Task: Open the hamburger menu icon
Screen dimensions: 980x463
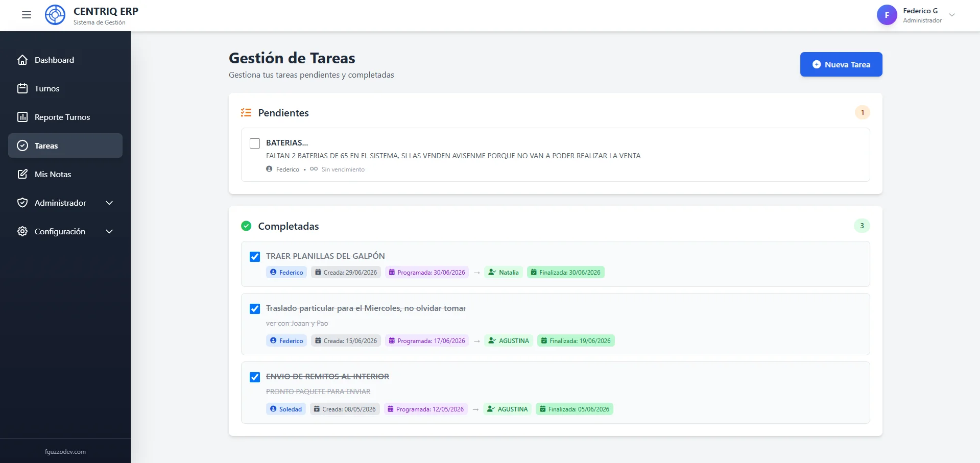Action: click(x=27, y=15)
